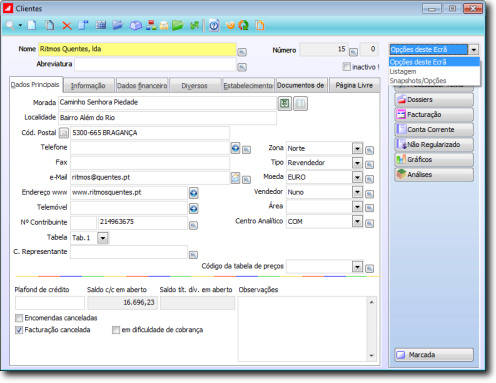Enable Encomendas canceladas checkbox

(x=19, y=318)
